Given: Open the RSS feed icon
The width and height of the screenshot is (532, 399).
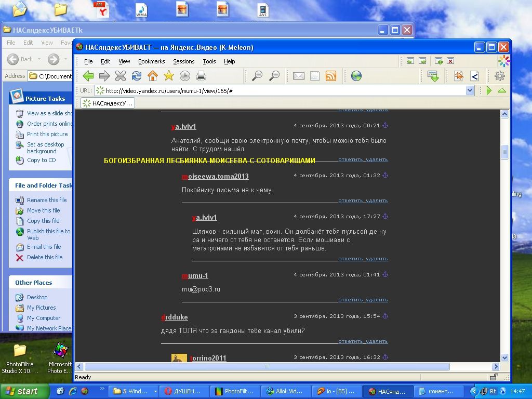Looking at the screenshot, I should pos(331,76).
